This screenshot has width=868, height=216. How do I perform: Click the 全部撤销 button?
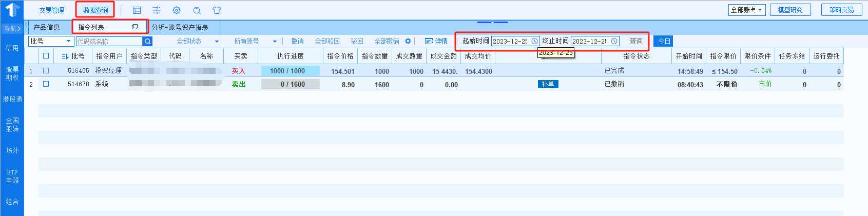pos(387,41)
